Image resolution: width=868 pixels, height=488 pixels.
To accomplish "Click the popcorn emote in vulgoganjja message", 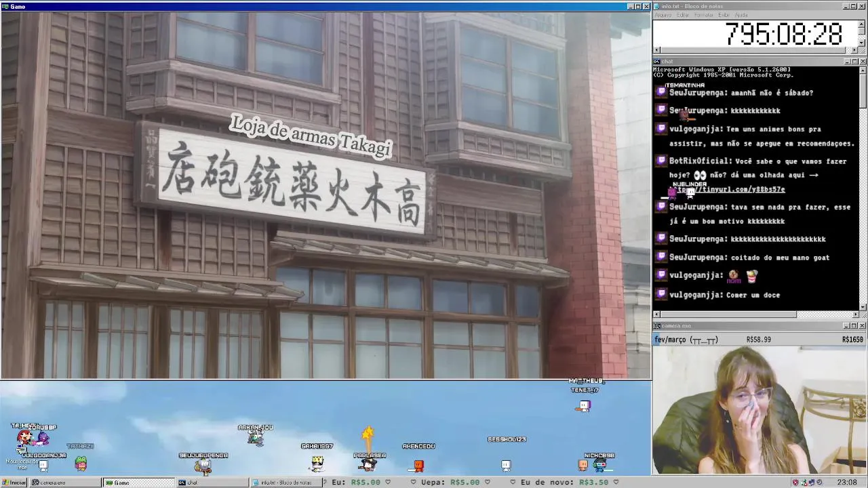I will click(x=751, y=276).
